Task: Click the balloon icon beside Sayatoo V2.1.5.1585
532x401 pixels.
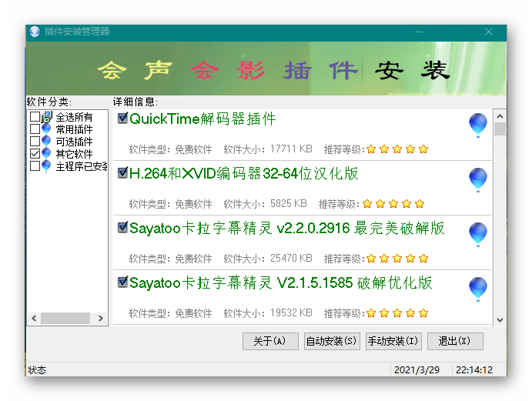Action: coord(477,289)
